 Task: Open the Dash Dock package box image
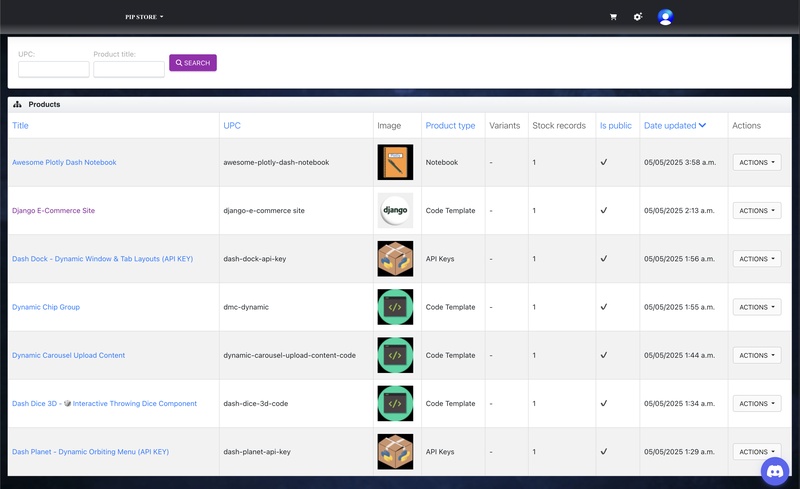395,259
